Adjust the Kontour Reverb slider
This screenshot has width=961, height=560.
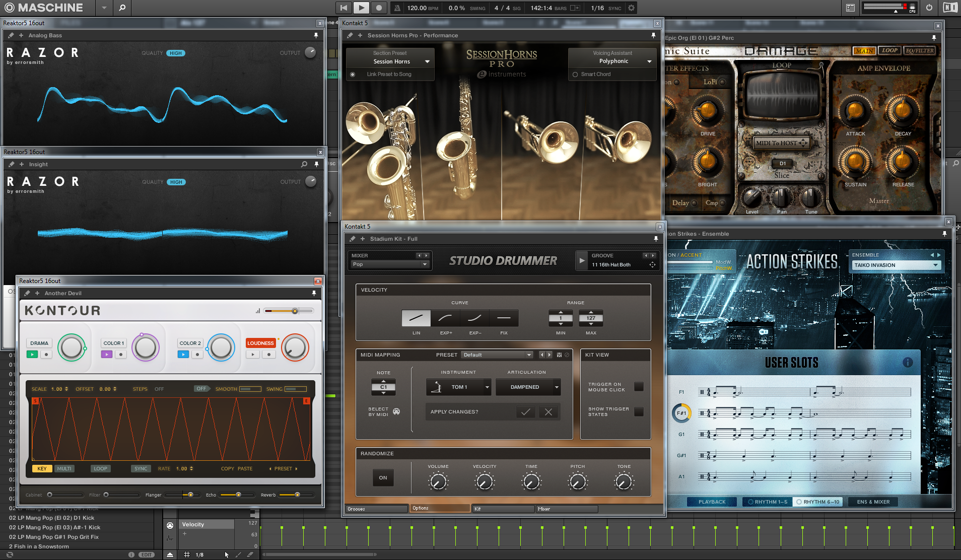click(297, 495)
